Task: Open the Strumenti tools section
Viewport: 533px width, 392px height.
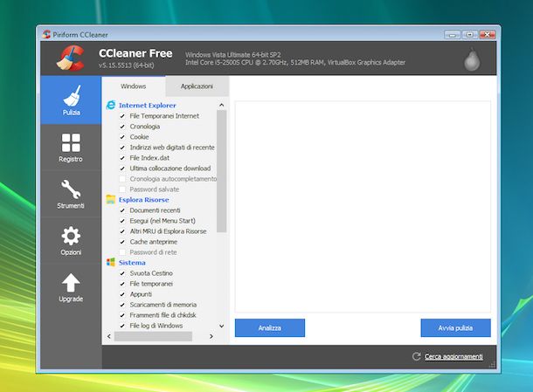Action: point(71,194)
